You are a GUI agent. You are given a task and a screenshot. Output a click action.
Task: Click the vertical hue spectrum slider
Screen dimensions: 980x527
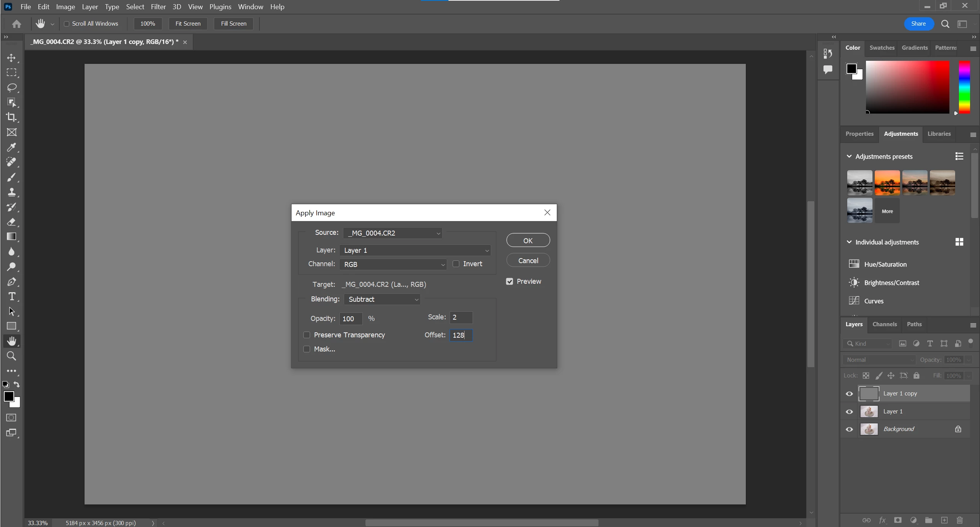click(x=964, y=87)
